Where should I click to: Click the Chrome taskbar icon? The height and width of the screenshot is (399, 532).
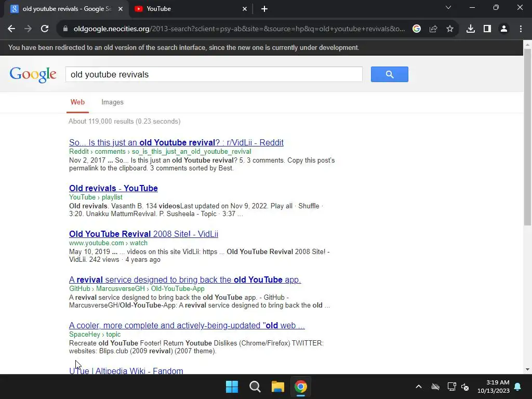[301, 387]
